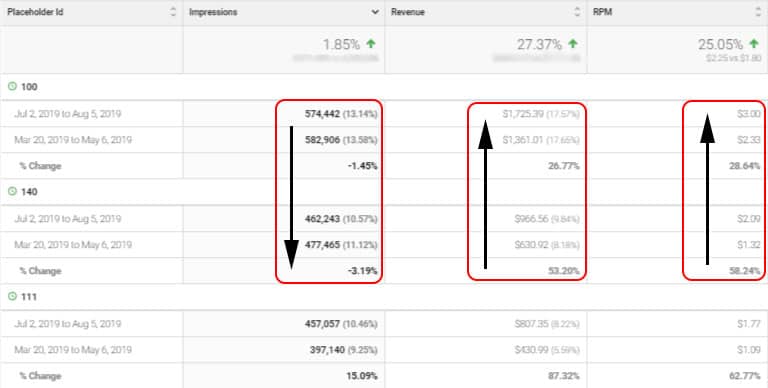This screenshot has height=388, width=768.
Task: Click Mar 20, 2019 date range under 140
Action: pos(73,244)
